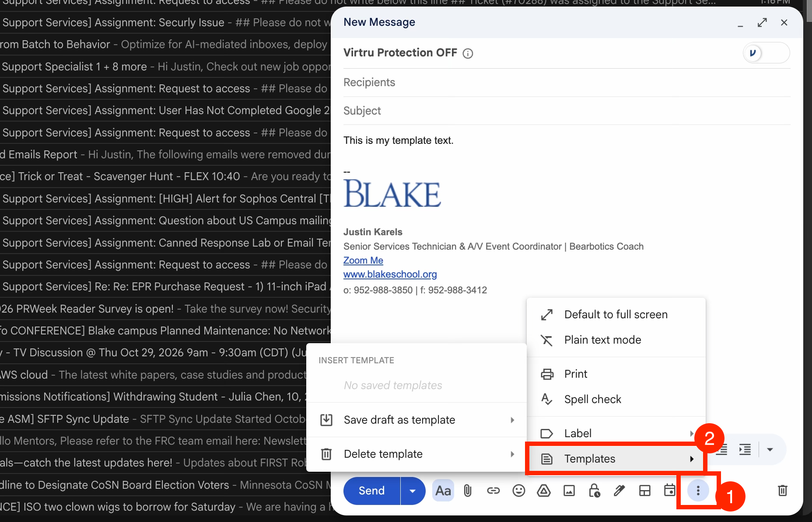Screen dimensions: 812x522
Task: Choose Plain text mode
Action: tap(616, 340)
